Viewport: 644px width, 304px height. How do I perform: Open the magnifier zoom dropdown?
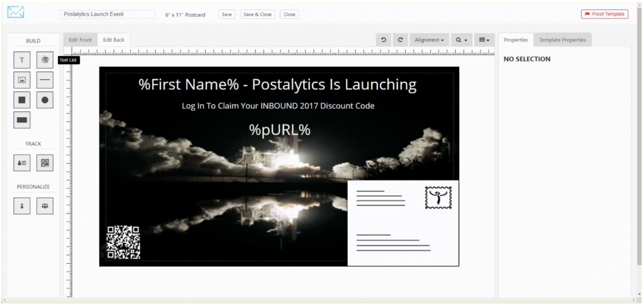click(462, 40)
